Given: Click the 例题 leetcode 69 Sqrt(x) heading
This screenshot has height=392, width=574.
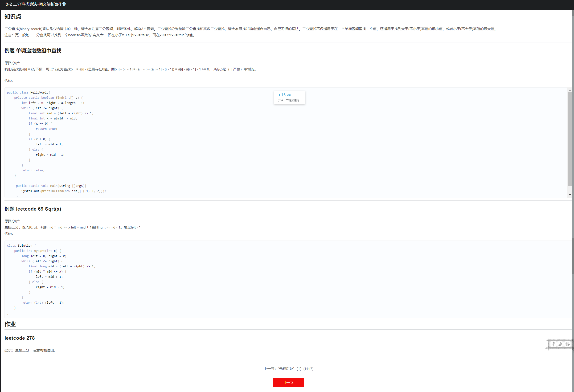Looking at the screenshot, I should click(33, 209).
